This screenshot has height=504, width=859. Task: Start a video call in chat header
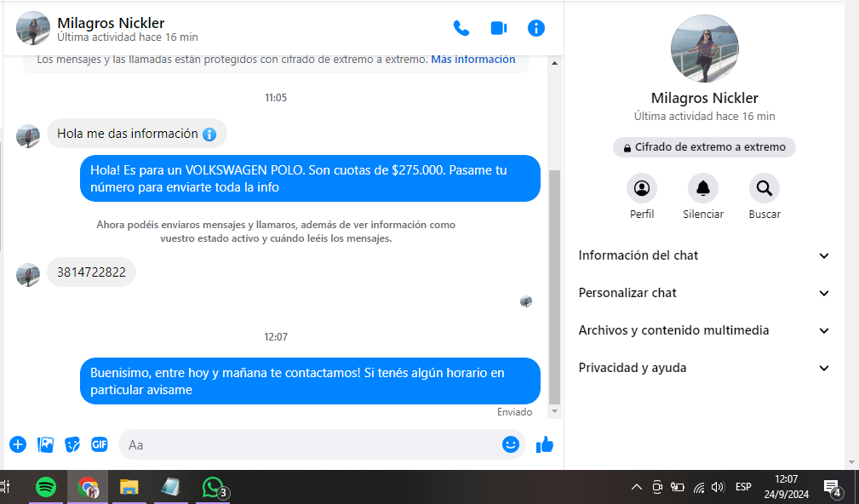click(499, 28)
